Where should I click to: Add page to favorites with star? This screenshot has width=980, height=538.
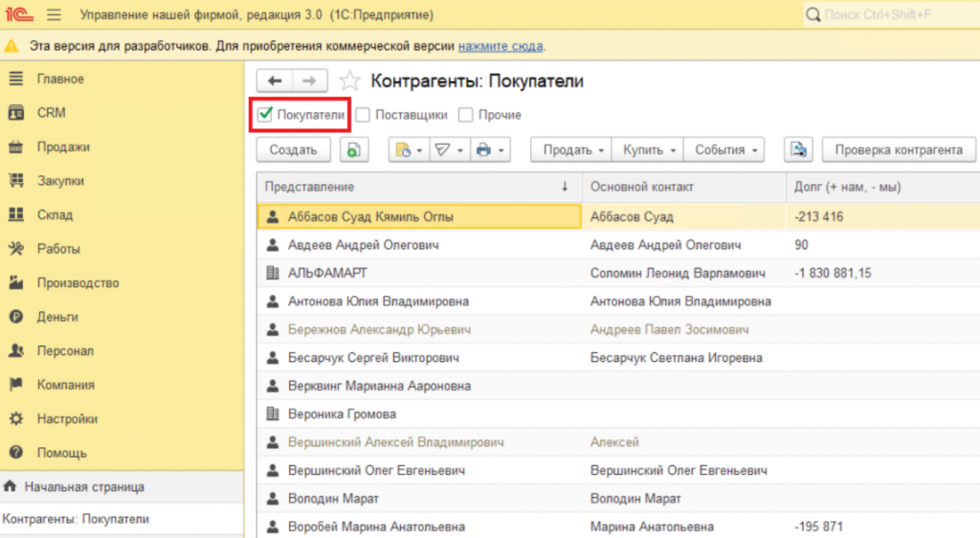coord(349,80)
